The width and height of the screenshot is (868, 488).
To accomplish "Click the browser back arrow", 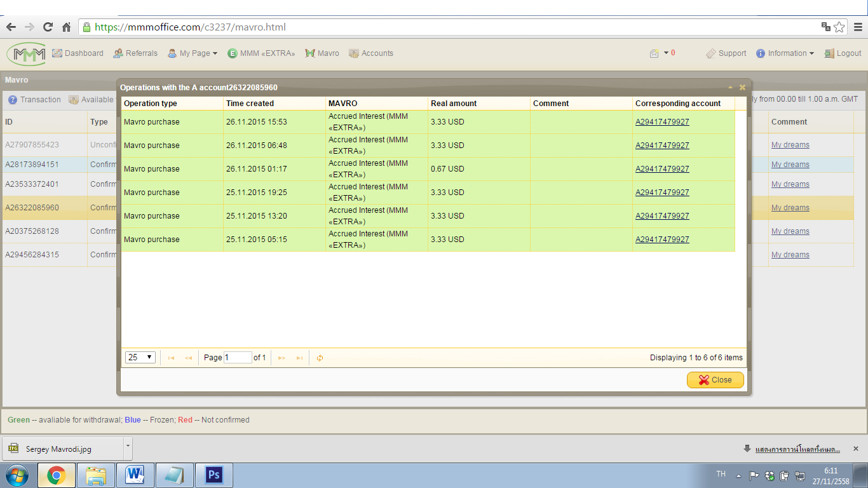I will click(x=11, y=27).
